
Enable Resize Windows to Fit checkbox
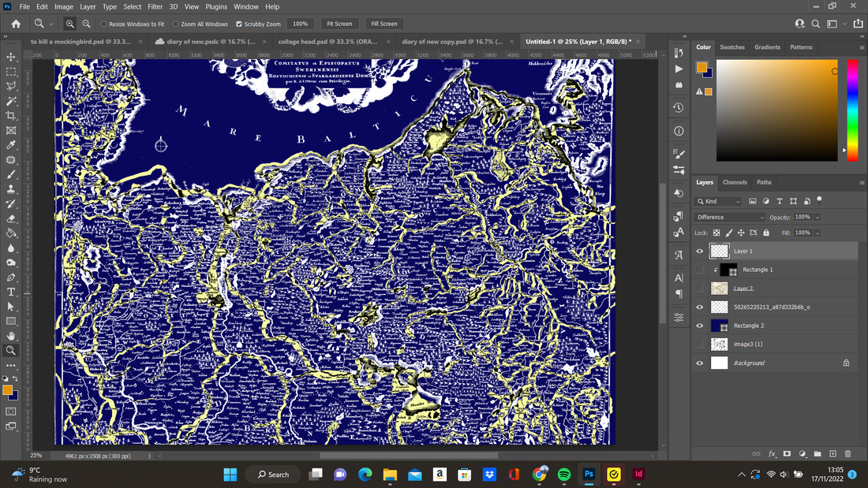tap(103, 24)
